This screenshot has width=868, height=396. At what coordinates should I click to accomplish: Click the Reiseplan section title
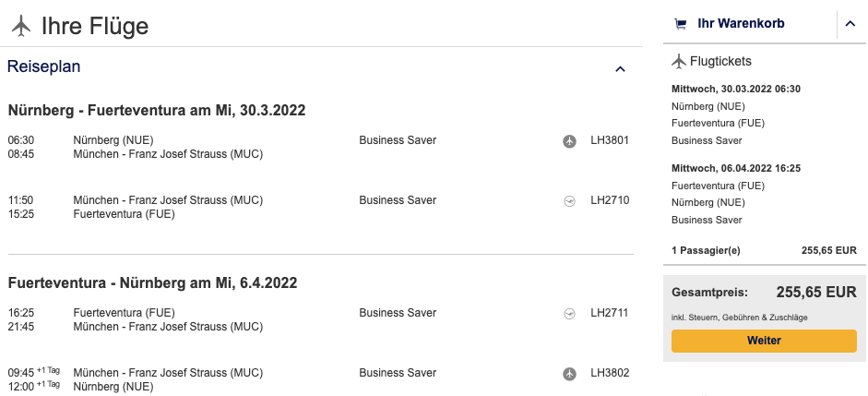tap(44, 66)
